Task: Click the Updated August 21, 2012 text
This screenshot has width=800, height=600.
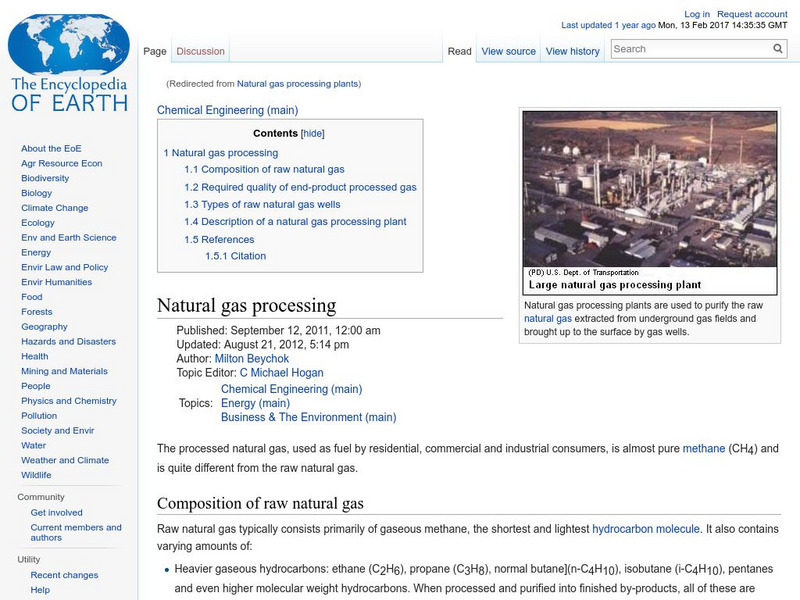Action: (262, 344)
